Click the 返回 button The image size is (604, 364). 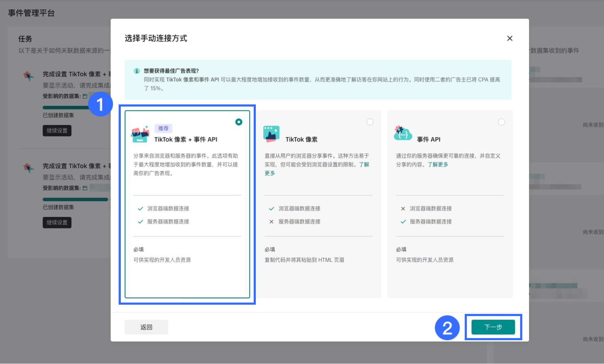click(x=146, y=327)
